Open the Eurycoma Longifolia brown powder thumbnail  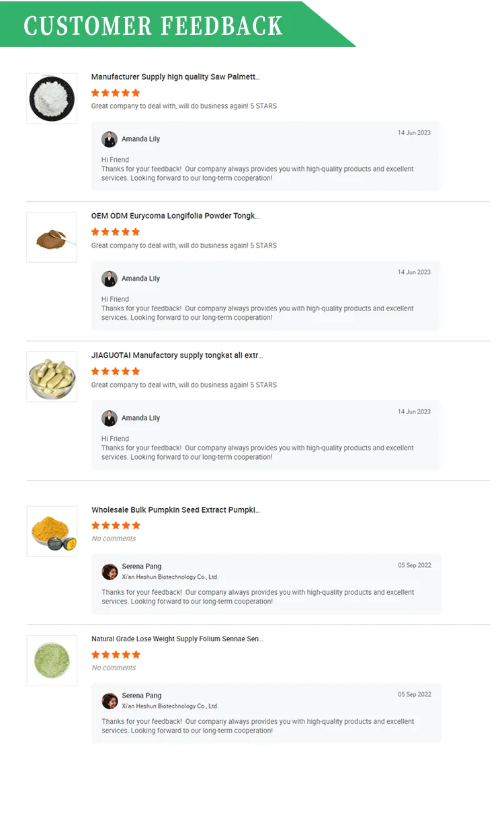(x=52, y=237)
